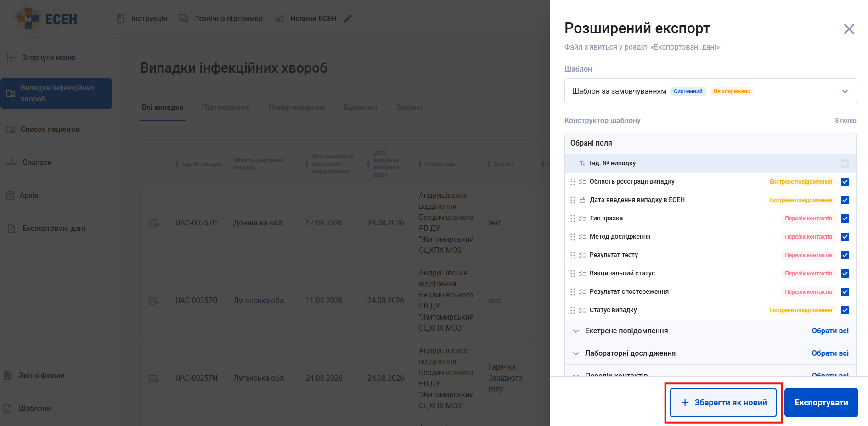This screenshot has width=868, height=426.
Task: Click the row icon for case UAC-00257N
Action: 154,378
